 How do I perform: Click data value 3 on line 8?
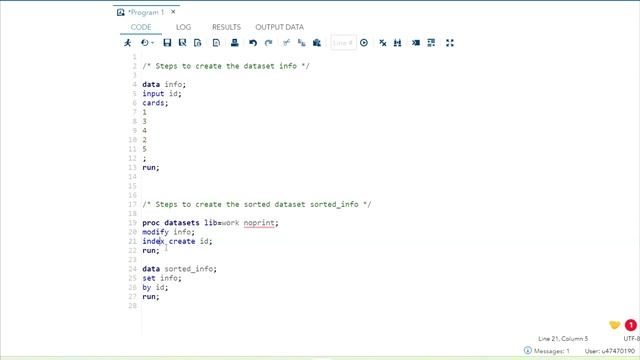point(144,122)
